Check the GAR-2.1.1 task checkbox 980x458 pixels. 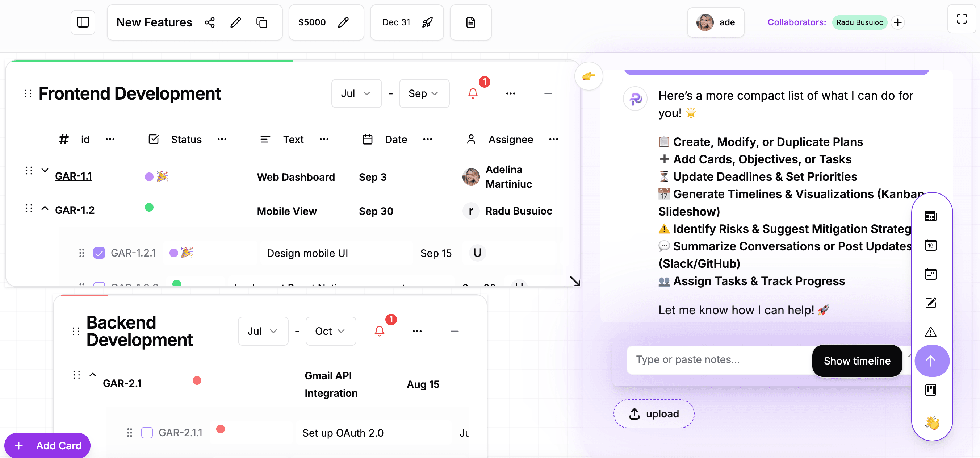tap(146, 433)
